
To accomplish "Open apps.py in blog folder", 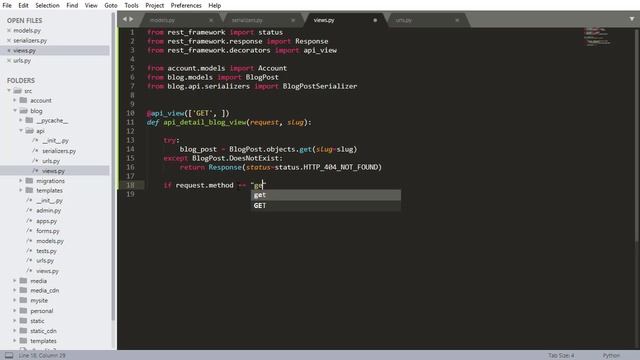I will point(47,221).
